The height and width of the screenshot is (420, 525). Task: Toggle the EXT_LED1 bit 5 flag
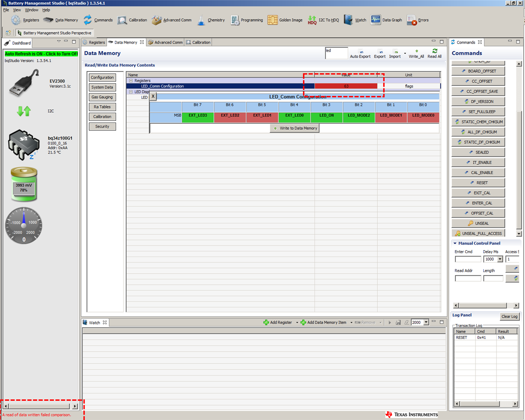(x=262, y=117)
